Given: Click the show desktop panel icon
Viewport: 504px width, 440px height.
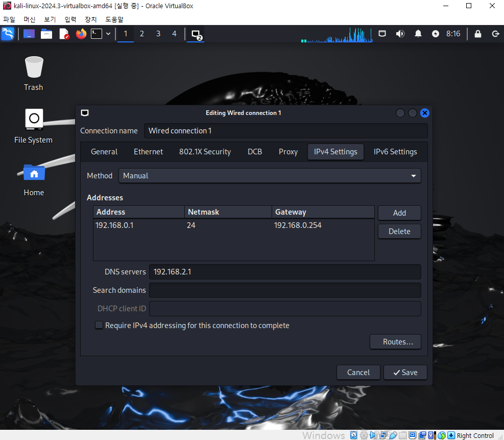Looking at the screenshot, I should 29,33.
